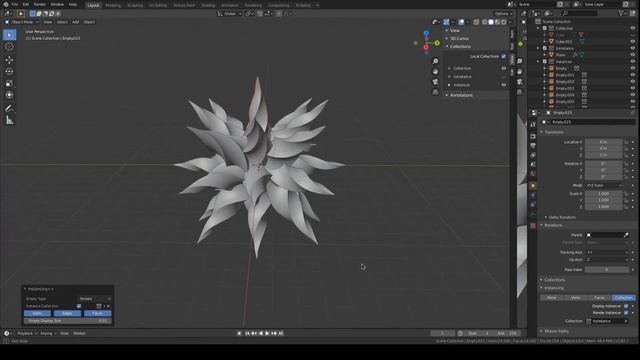Click the pan hand icon in the viewport
This screenshot has width=640, height=360.
tap(436, 71)
